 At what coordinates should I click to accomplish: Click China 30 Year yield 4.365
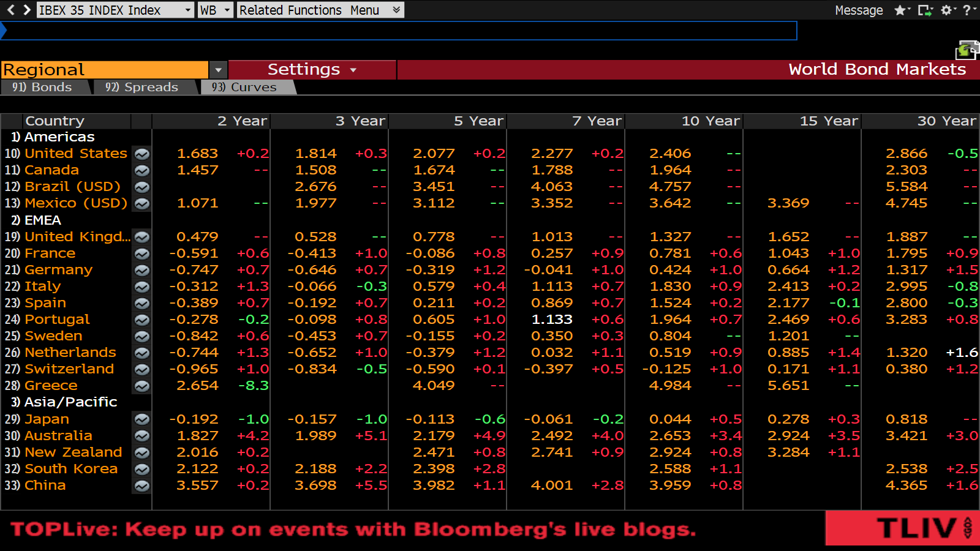[x=907, y=485]
